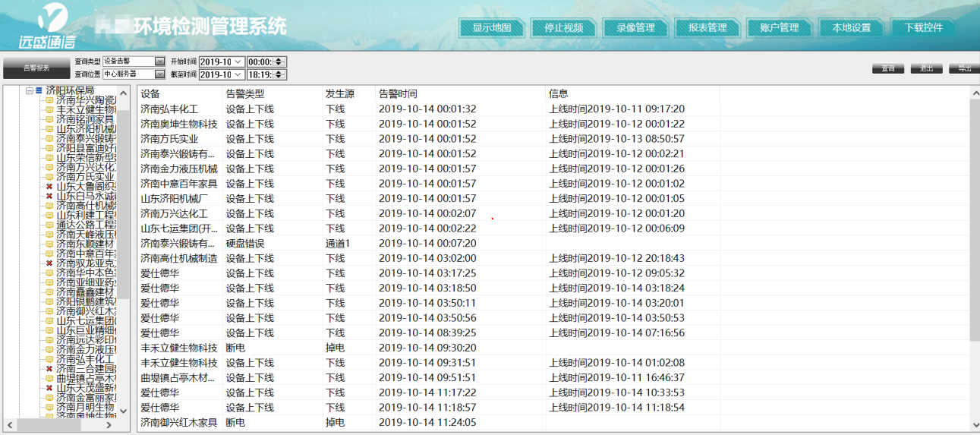Viewport: 980px width, 435px height.
Task: Click the tree panel's horizontal scroll left arrow
Action: [x=9, y=426]
